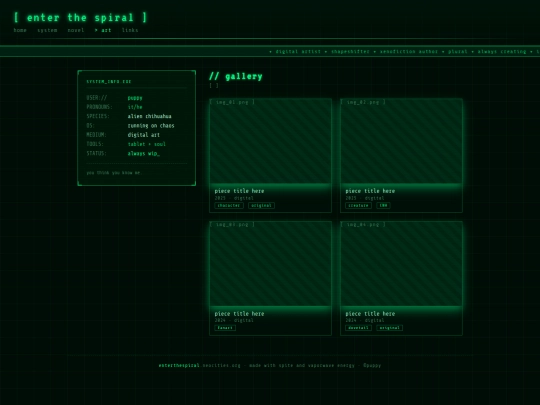The width and height of the screenshot is (540, 405).
Task: Click the system_info.exe panel title
Action: pos(109,82)
